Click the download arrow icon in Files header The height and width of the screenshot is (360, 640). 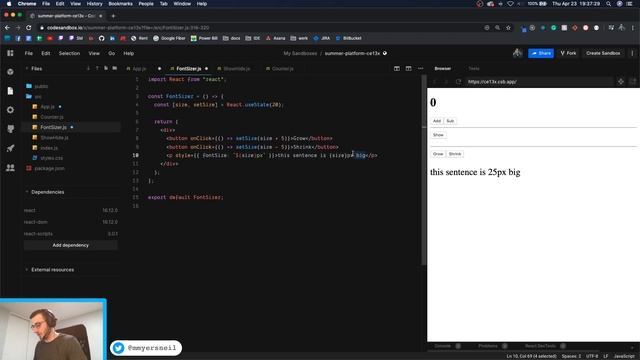point(88,68)
